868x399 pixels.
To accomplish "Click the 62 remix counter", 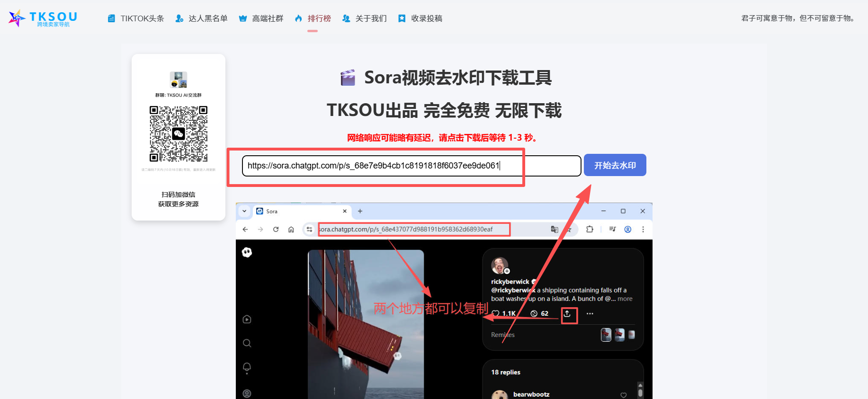I will pos(539,313).
